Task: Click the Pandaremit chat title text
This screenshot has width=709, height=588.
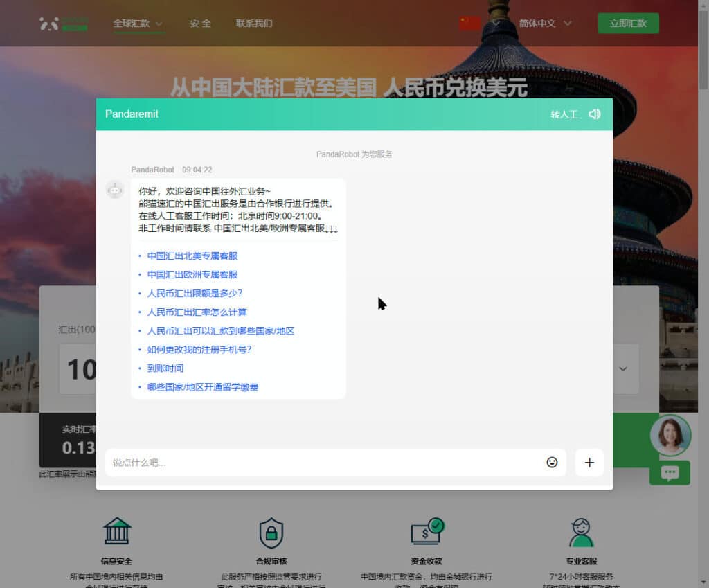Action: [x=132, y=114]
